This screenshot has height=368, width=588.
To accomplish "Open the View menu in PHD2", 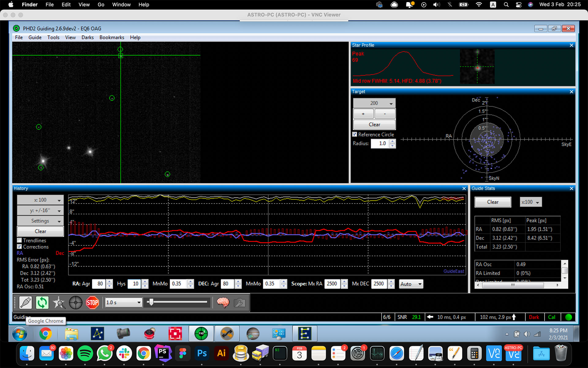I will [x=70, y=37].
